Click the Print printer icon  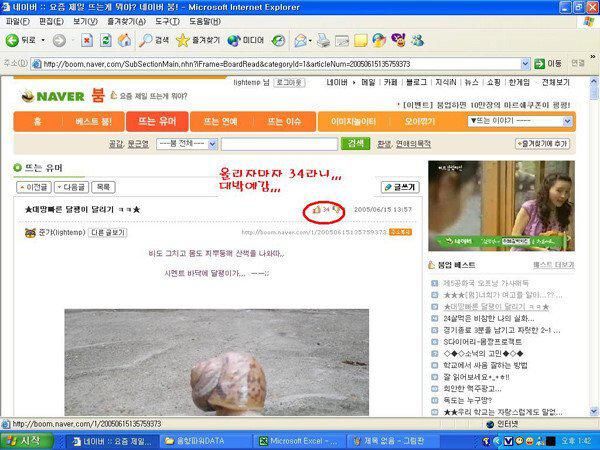(323, 41)
